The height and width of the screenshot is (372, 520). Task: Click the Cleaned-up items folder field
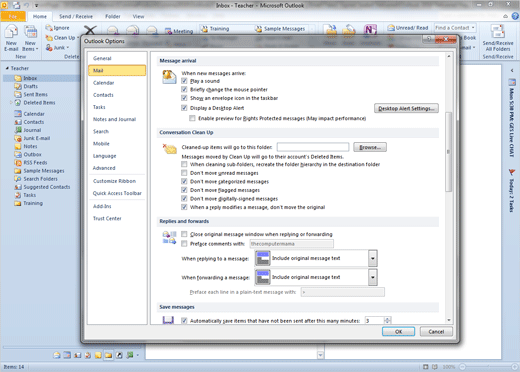[313, 147]
